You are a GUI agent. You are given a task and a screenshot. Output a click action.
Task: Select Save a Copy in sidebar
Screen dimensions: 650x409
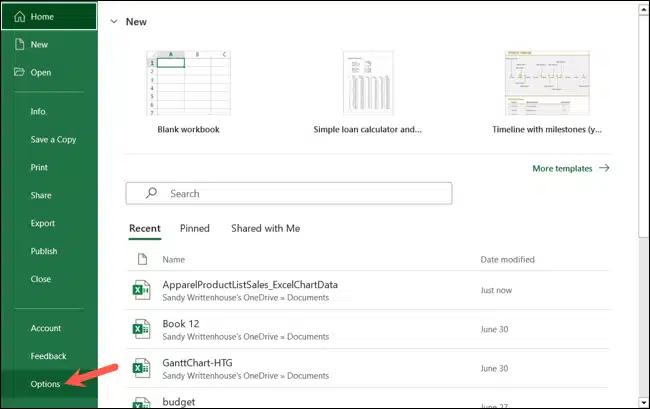click(53, 140)
